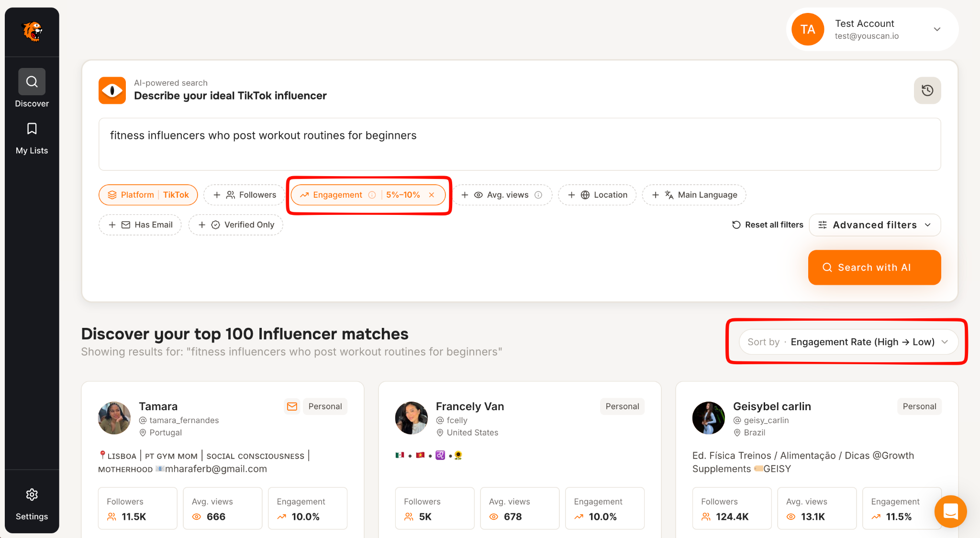Expand the Test Account menu chevron

click(x=937, y=29)
